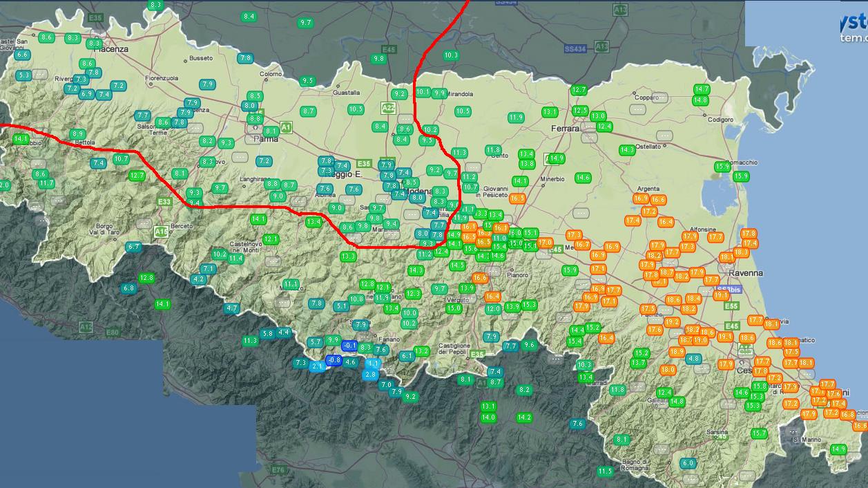Select the dark blue -0.8 station marker

click(x=334, y=360)
